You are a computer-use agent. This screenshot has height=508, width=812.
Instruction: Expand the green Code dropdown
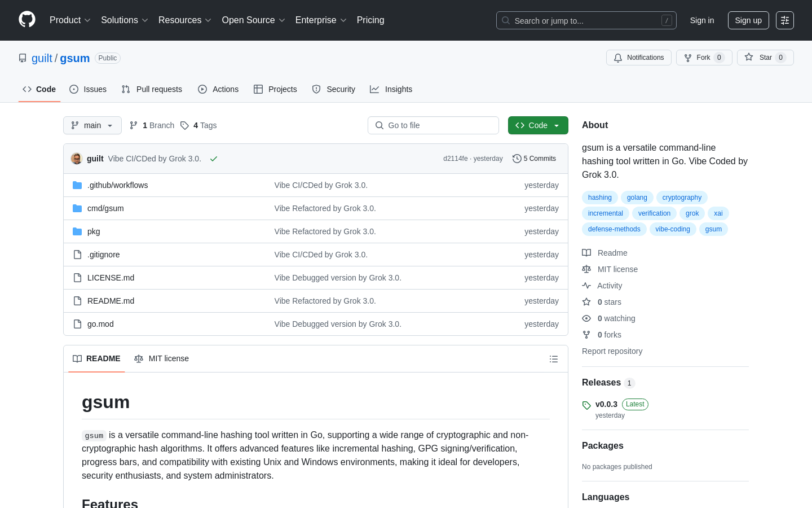538,125
